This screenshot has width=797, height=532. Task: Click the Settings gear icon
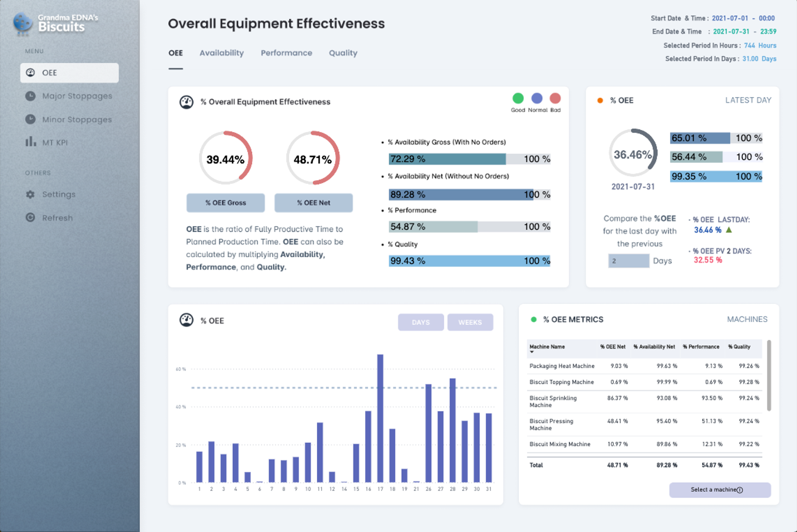click(x=30, y=194)
